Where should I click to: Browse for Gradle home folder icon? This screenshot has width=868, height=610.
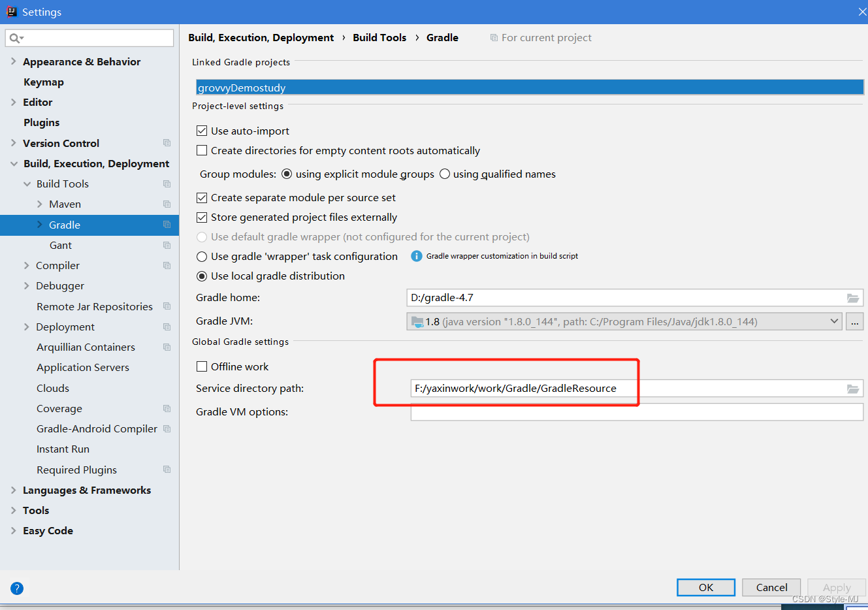tap(853, 298)
